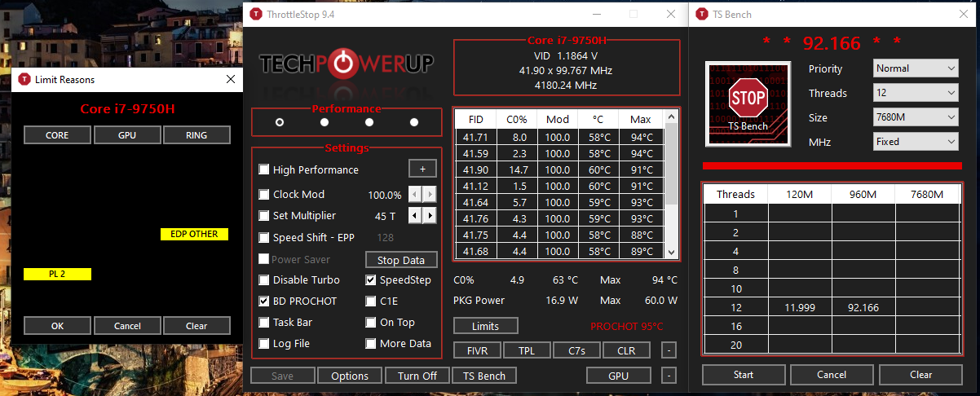Click the GPU button in ThrottleStop
This screenshot has height=396, width=980.
click(618, 376)
